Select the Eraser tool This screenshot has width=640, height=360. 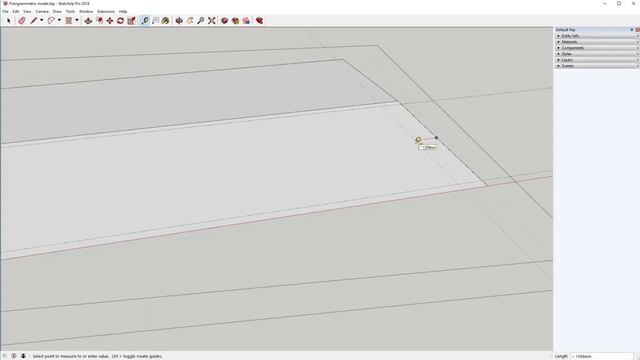22,20
